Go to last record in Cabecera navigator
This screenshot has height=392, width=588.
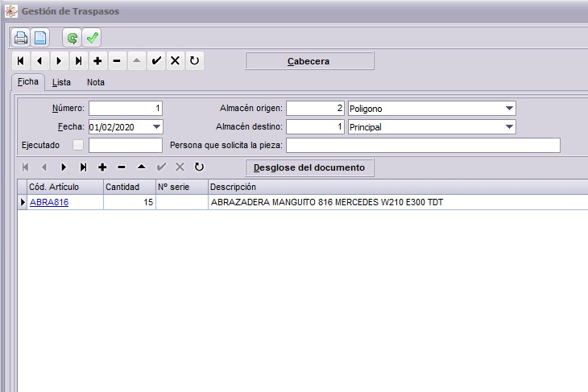pos(79,60)
